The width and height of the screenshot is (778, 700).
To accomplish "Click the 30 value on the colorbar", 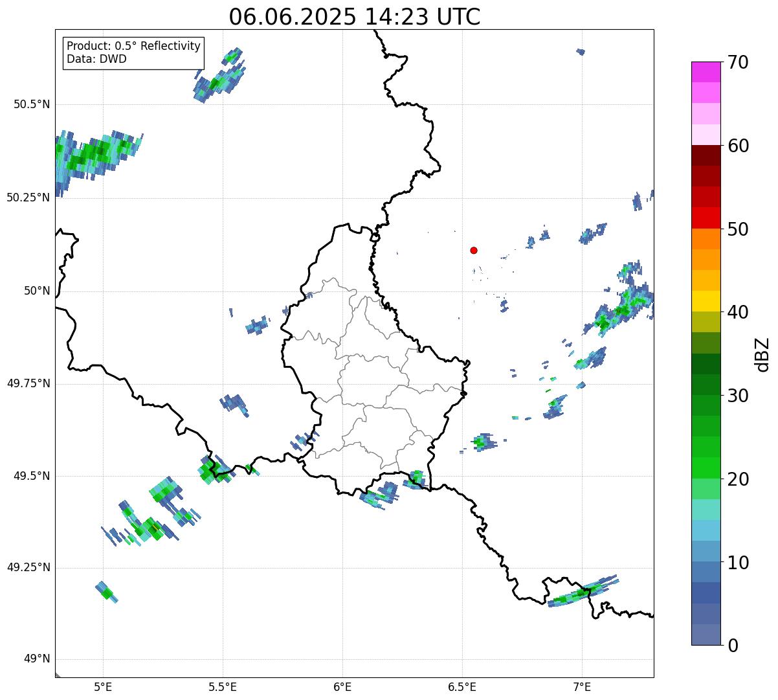I will click(737, 396).
